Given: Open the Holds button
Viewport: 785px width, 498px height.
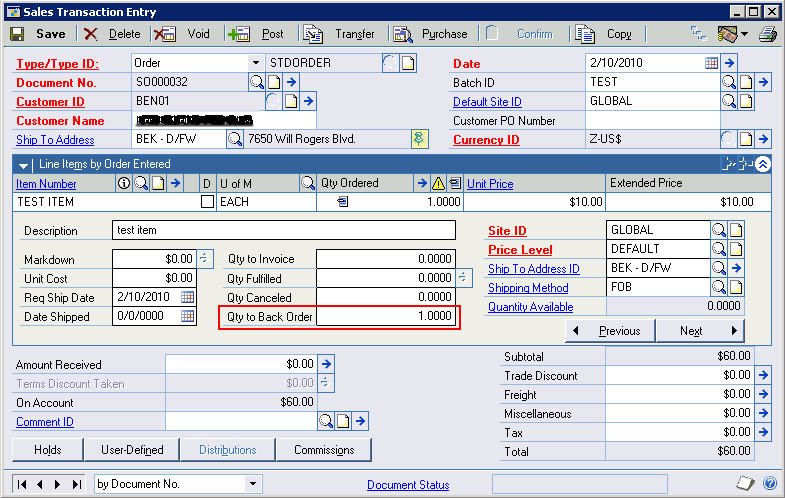Looking at the screenshot, I should click(48, 450).
